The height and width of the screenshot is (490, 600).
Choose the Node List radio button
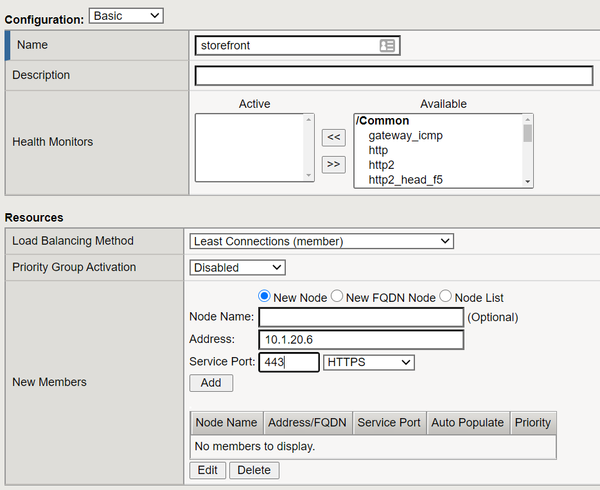coord(446,296)
